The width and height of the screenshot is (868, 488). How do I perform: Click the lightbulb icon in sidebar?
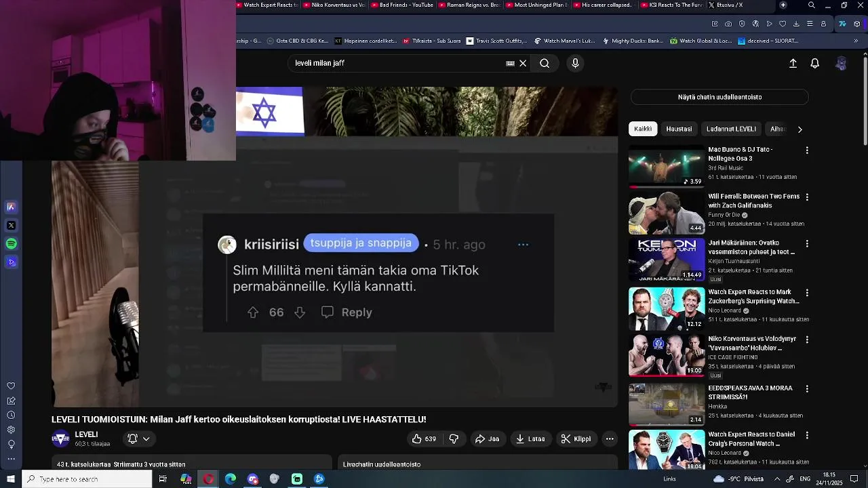[x=11, y=445]
